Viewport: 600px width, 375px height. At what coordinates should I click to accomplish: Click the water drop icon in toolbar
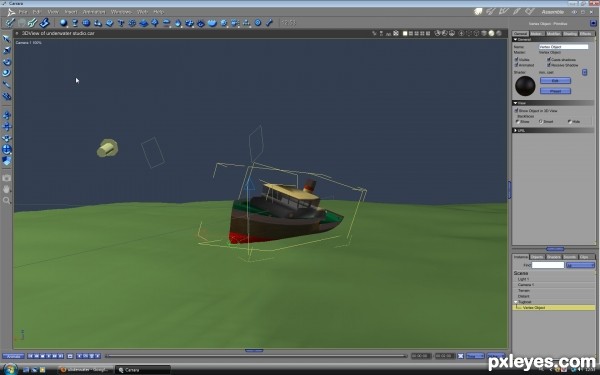pos(178,23)
